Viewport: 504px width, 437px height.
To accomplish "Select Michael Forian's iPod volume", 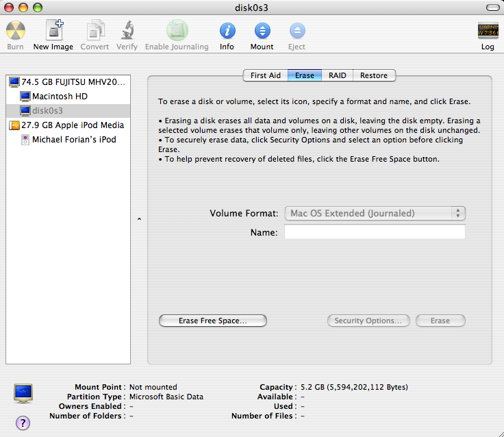I will [68, 140].
